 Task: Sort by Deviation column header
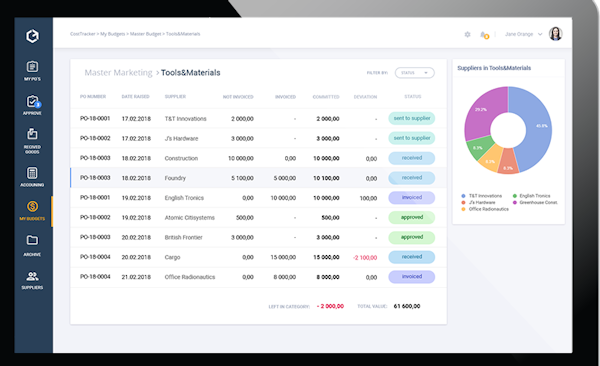tap(365, 97)
